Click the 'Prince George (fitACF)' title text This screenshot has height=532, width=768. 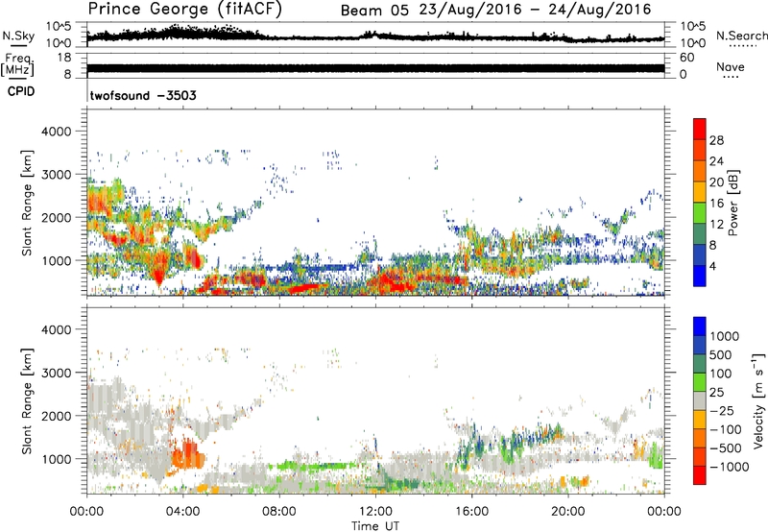(185, 9)
